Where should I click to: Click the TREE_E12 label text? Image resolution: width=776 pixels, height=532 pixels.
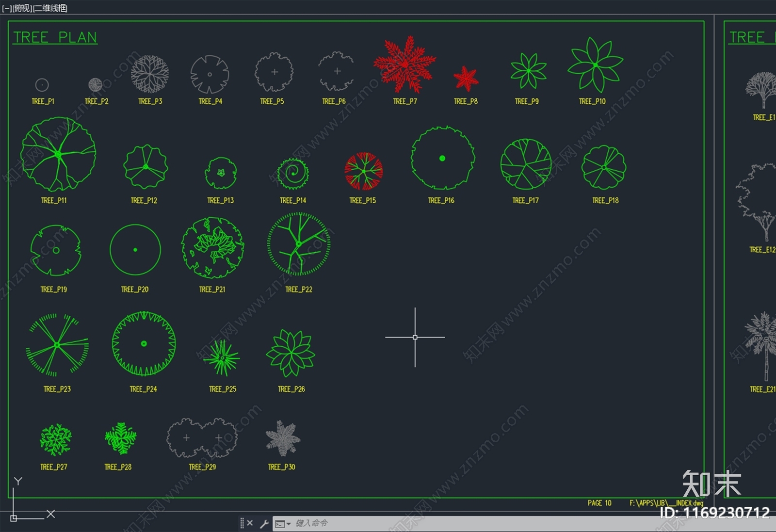pyautogui.click(x=762, y=250)
